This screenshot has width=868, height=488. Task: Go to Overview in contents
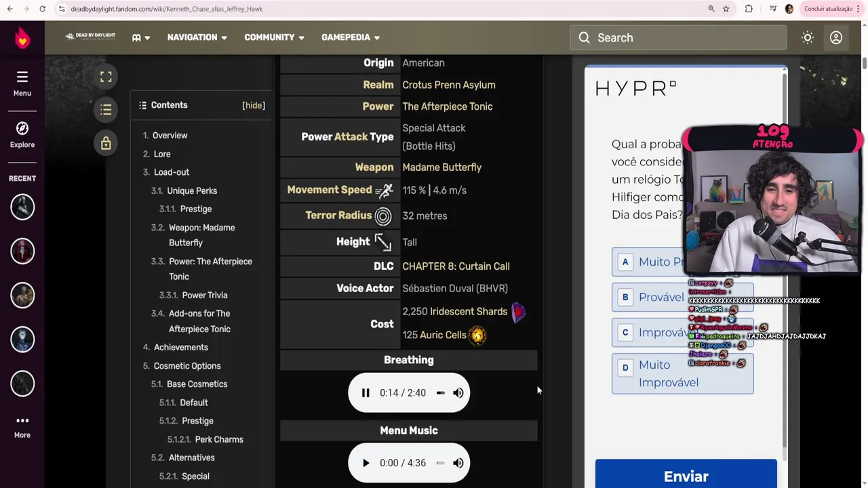click(x=170, y=136)
